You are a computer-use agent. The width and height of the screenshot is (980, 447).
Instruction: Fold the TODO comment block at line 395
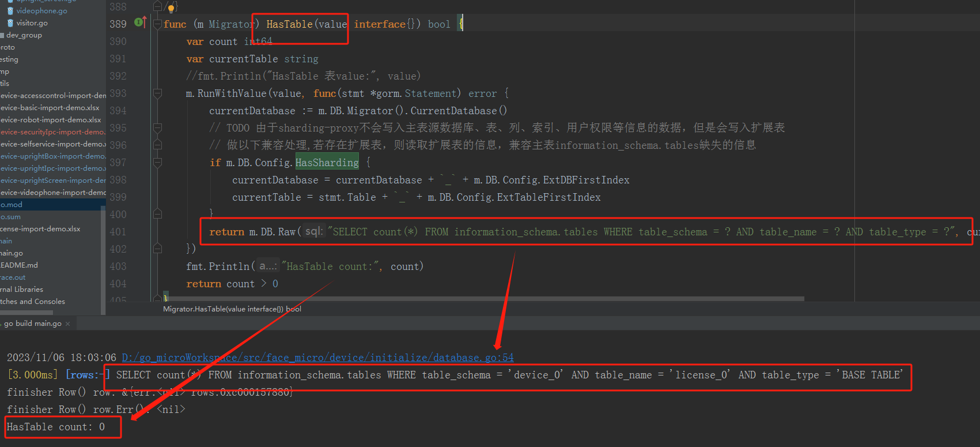click(157, 127)
